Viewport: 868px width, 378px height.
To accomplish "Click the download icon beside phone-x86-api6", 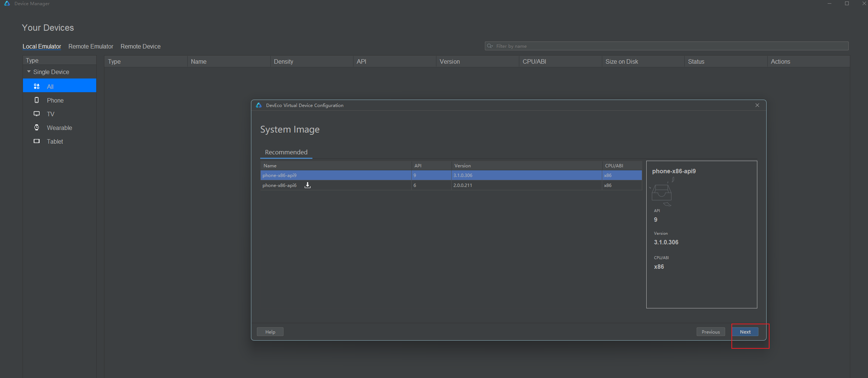I will pyautogui.click(x=307, y=185).
